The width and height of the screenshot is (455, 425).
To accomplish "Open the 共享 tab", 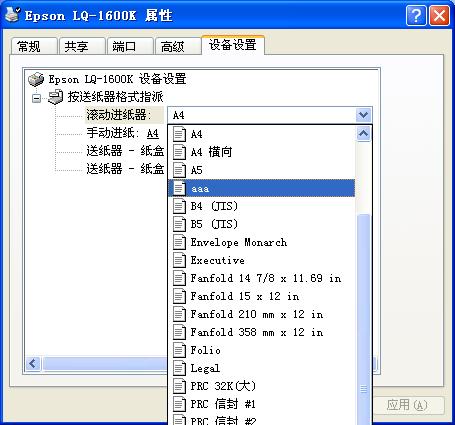I will click(82, 46).
